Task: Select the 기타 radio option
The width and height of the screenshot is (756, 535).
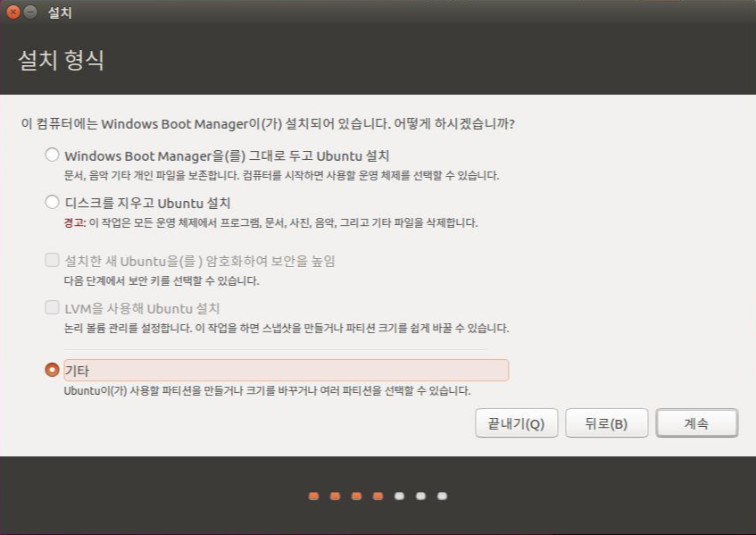Action: point(52,370)
